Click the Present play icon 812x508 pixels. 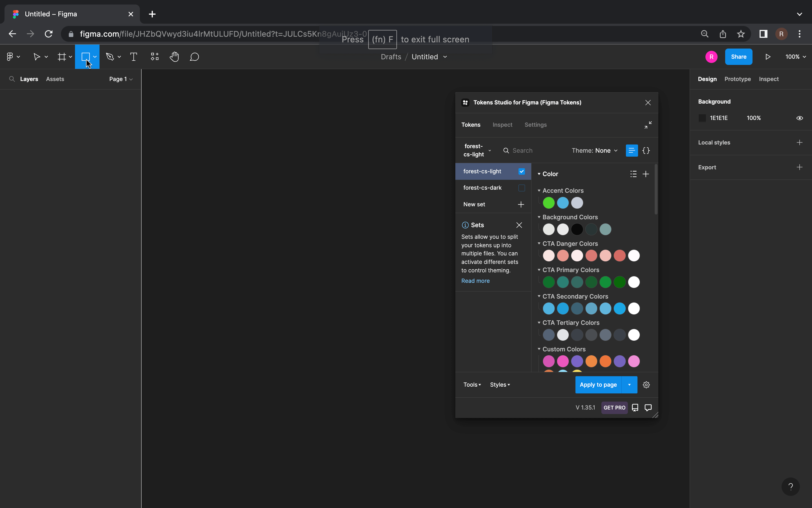pos(768,57)
